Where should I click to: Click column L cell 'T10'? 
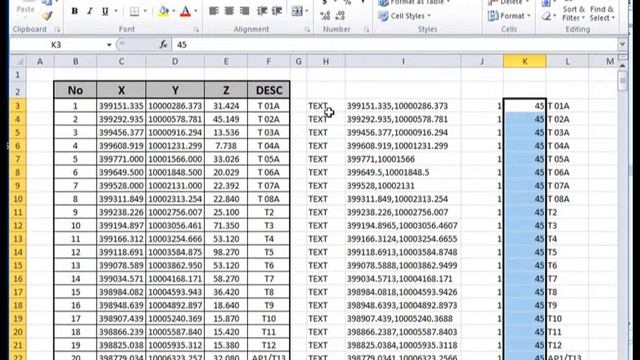click(x=567, y=319)
